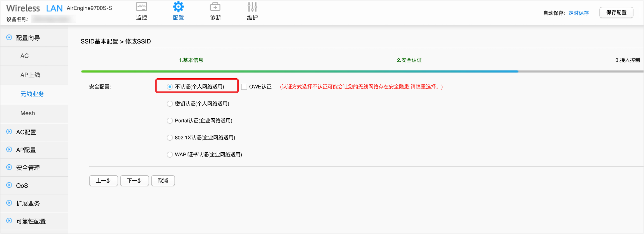Collapse the 配置向导 arrow icon

[x=9, y=37]
